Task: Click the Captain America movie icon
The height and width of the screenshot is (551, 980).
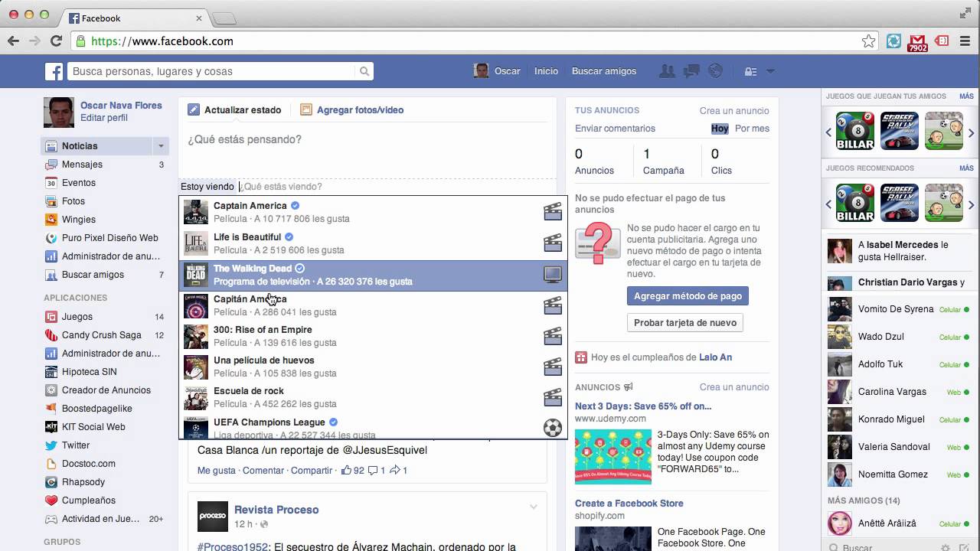Action: click(x=553, y=212)
